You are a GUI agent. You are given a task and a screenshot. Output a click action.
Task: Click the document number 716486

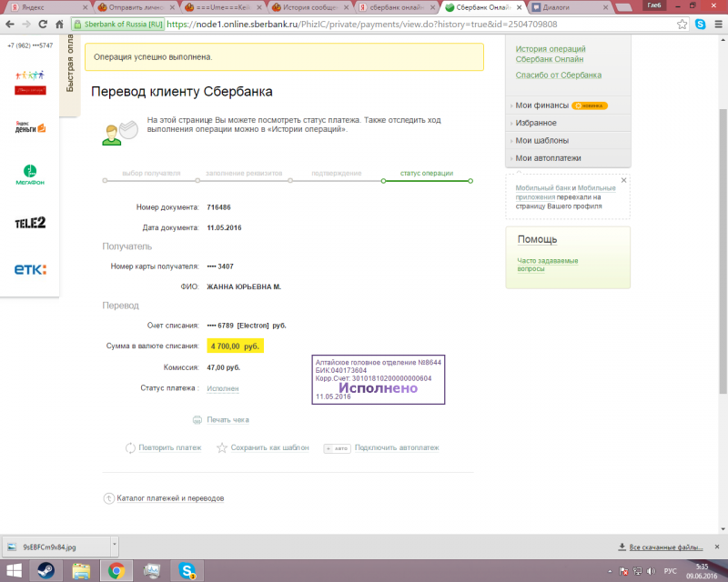218,207
